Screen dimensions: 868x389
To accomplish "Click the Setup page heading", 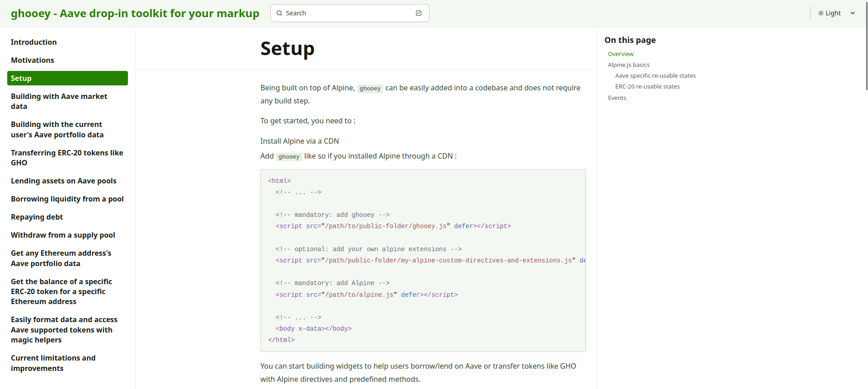I will click(x=288, y=48).
